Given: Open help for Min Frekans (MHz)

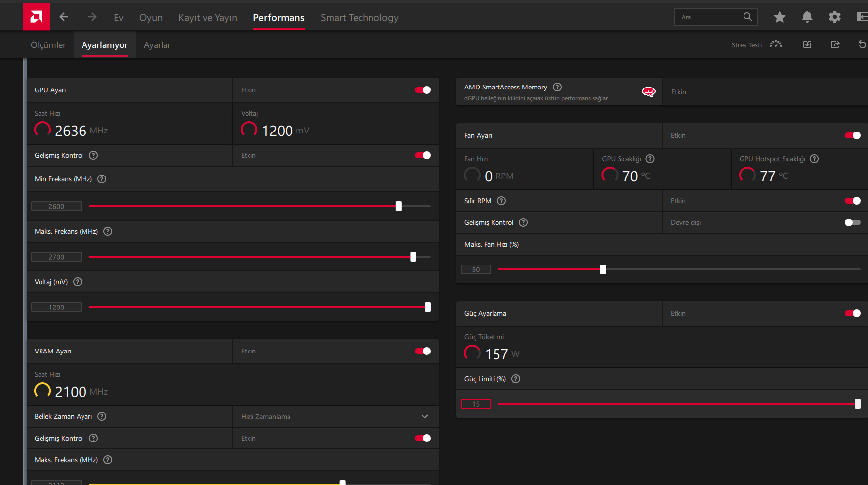Looking at the screenshot, I should pos(102,179).
